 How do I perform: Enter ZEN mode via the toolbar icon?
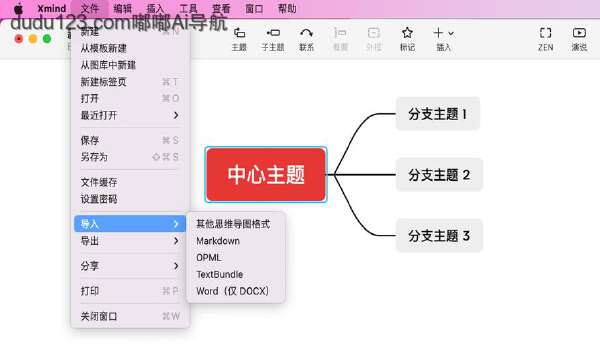click(545, 33)
